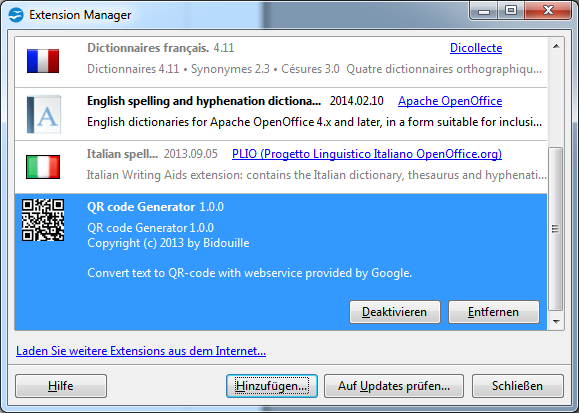The width and height of the screenshot is (579, 413).
Task: Open the PLIO Progetto Linguistico Italiano link
Action: pos(367,154)
